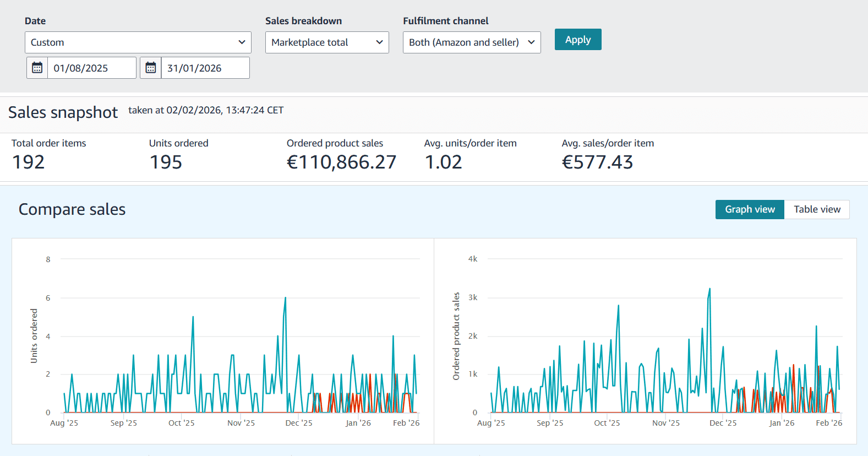Focus the end date field 31/01/2026
868x456 pixels.
pyautogui.click(x=205, y=68)
